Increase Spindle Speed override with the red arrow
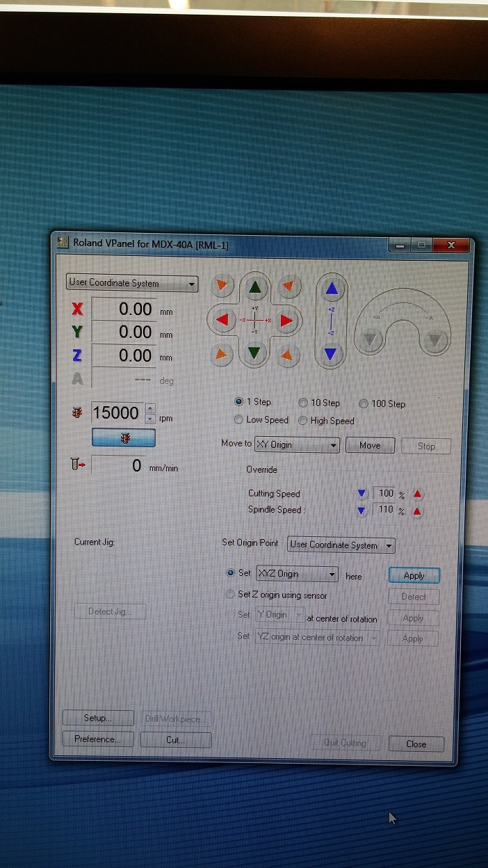Screen dimensions: 488x868 [x=417, y=511]
